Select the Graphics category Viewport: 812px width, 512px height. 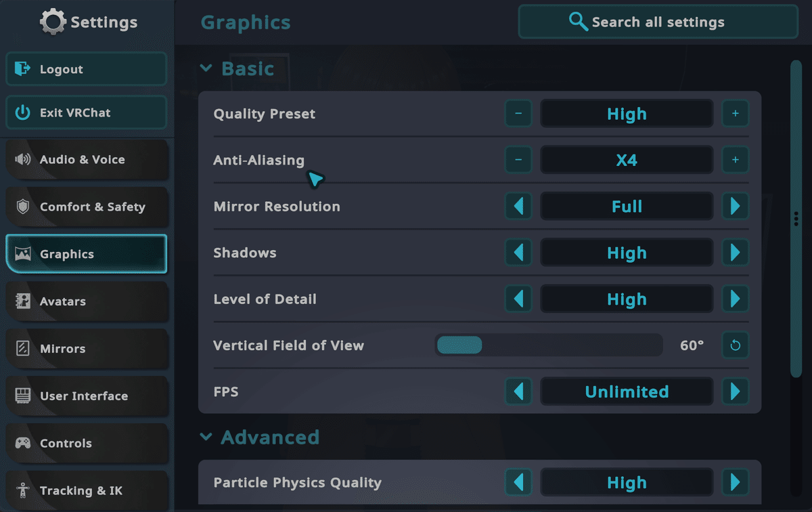coord(87,254)
